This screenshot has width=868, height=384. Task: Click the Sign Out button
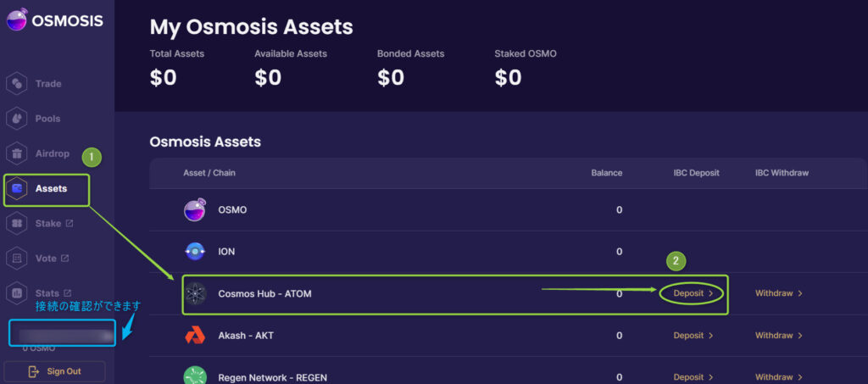coord(54,371)
